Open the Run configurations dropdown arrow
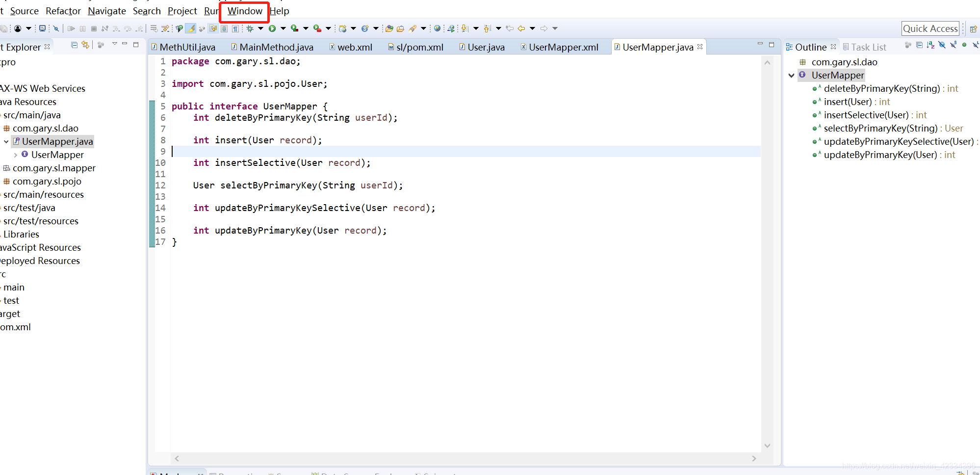 tap(283, 28)
